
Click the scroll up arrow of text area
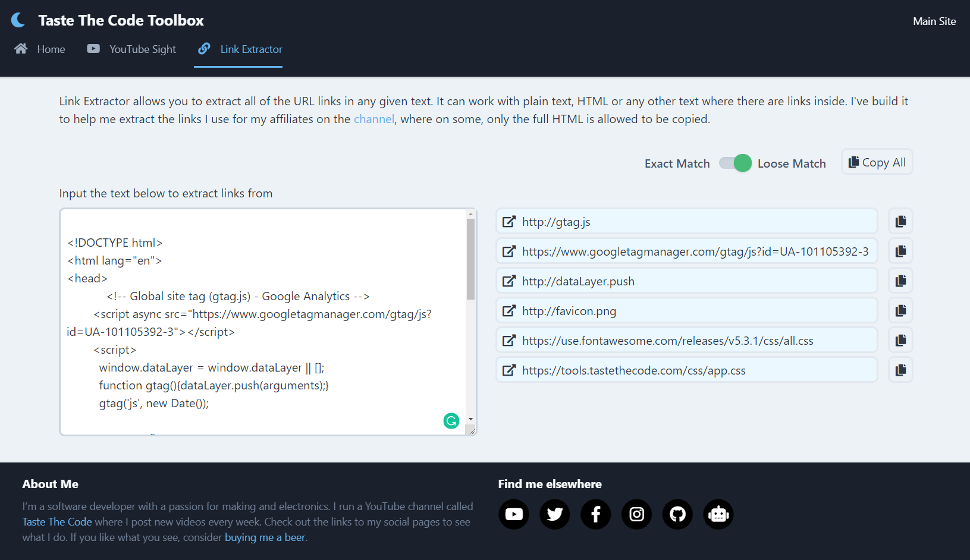470,214
